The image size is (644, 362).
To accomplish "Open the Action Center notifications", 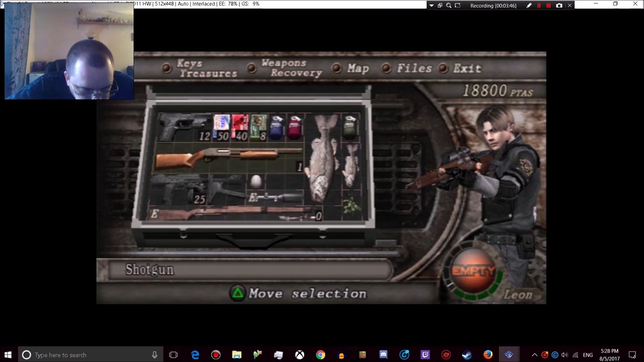I will coord(633,355).
